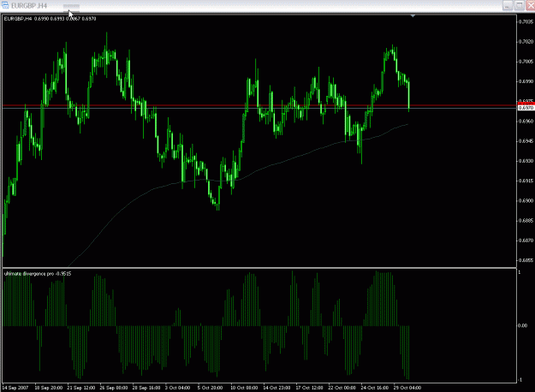Close the EURGBP,H4 chart window
535x392 pixels.
[530, 5]
